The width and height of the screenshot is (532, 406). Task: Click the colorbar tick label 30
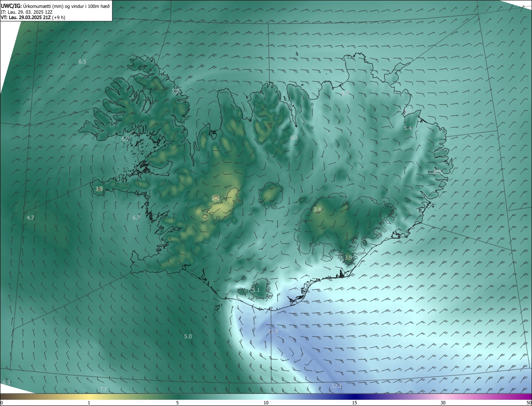(443, 403)
